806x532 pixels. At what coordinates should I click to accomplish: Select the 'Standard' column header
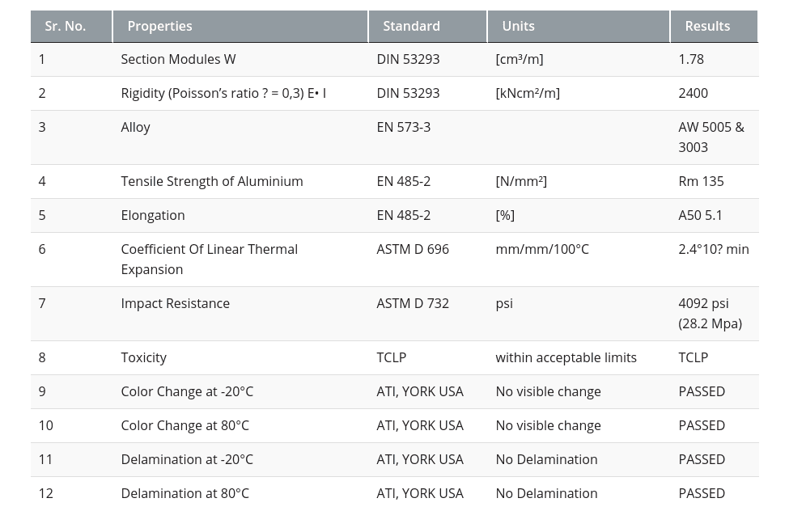click(x=411, y=26)
